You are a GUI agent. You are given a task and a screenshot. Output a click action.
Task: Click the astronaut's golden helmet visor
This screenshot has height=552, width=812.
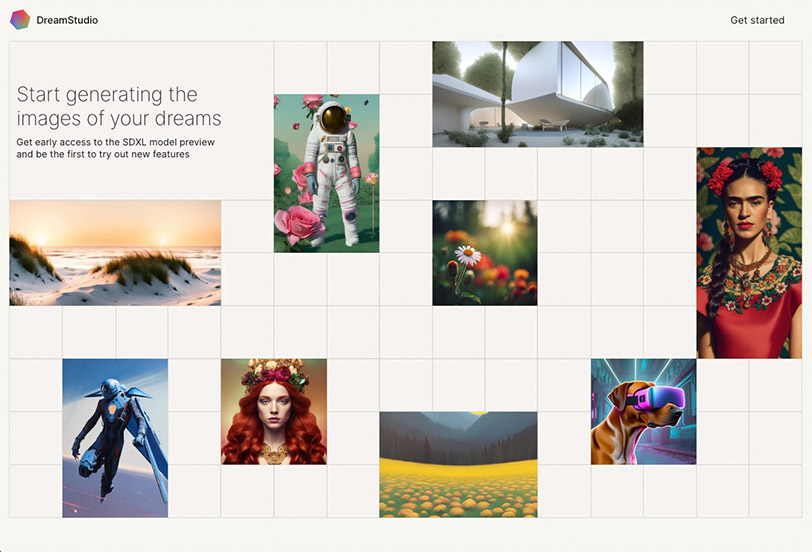point(333,119)
